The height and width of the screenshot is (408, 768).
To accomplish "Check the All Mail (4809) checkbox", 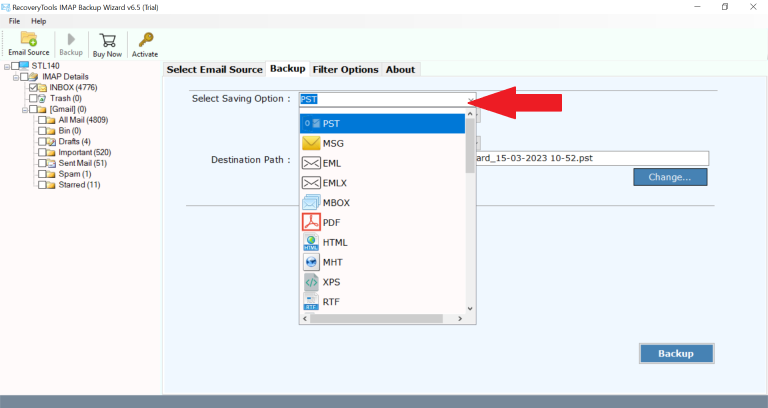I will coord(42,120).
